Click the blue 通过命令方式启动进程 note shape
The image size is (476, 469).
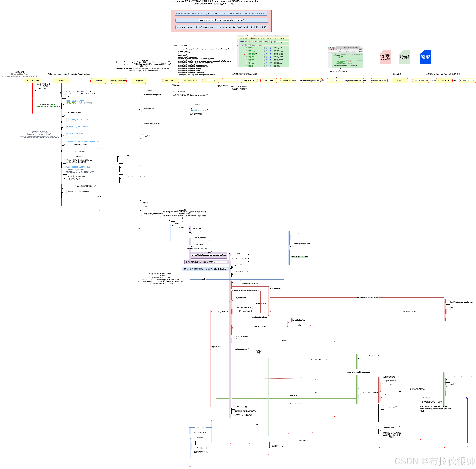tap(425, 57)
